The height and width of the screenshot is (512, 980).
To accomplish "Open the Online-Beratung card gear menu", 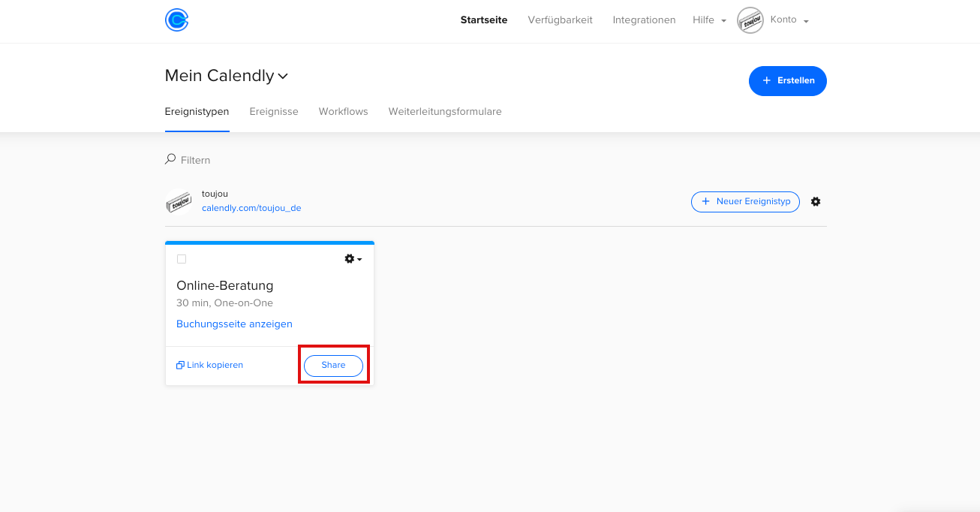I will tap(353, 259).
